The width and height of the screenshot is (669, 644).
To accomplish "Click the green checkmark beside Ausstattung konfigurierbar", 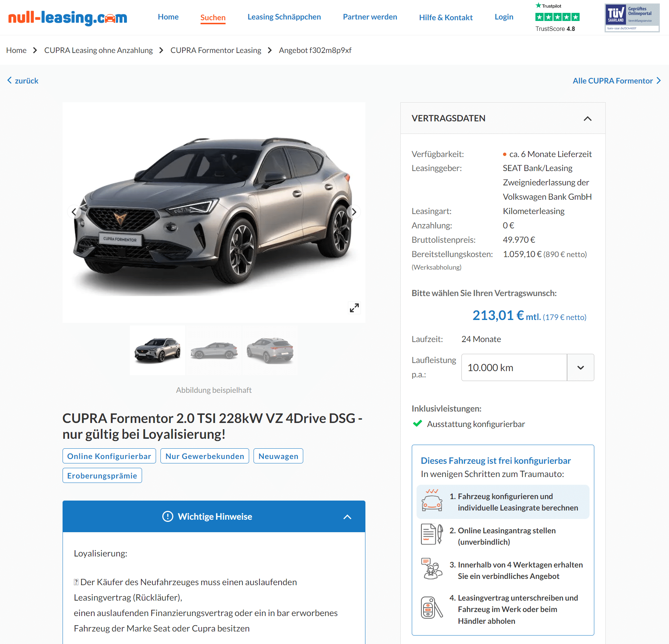I will [418, 424].
